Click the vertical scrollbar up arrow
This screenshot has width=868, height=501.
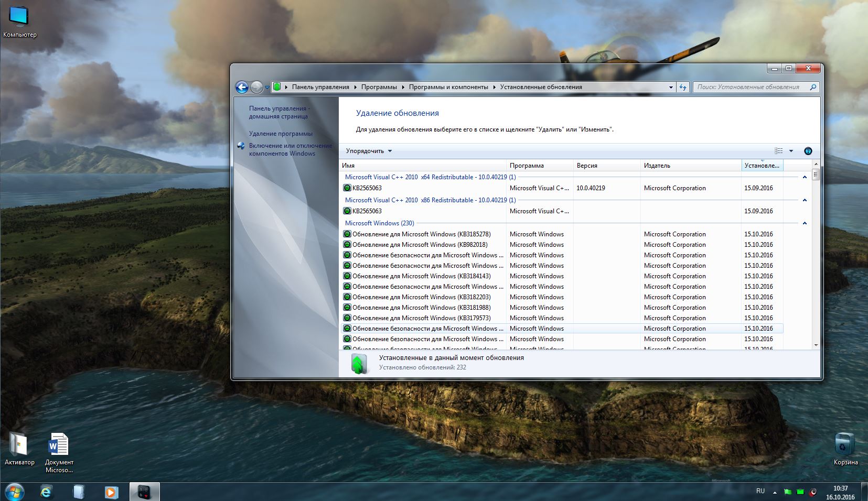(815, 164)
